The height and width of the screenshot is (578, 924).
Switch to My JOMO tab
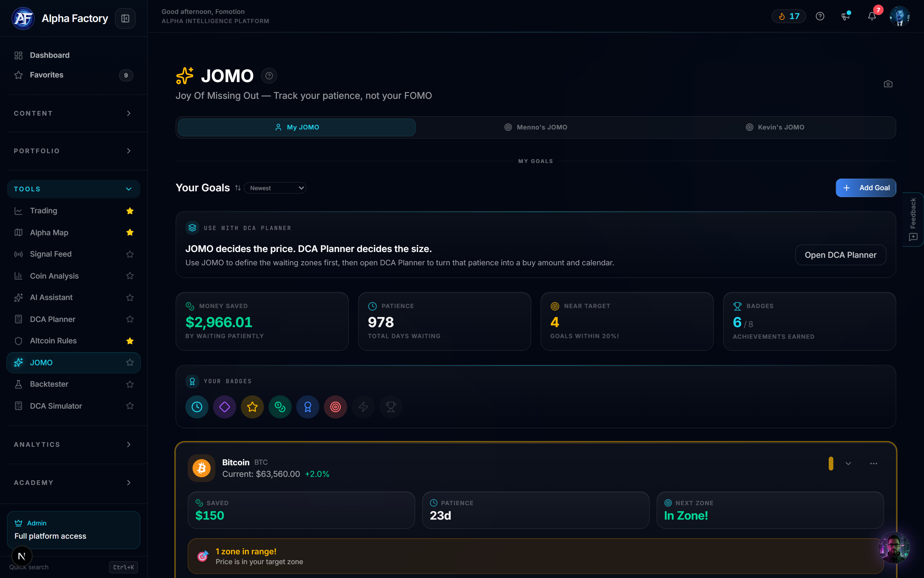point(297,127)
